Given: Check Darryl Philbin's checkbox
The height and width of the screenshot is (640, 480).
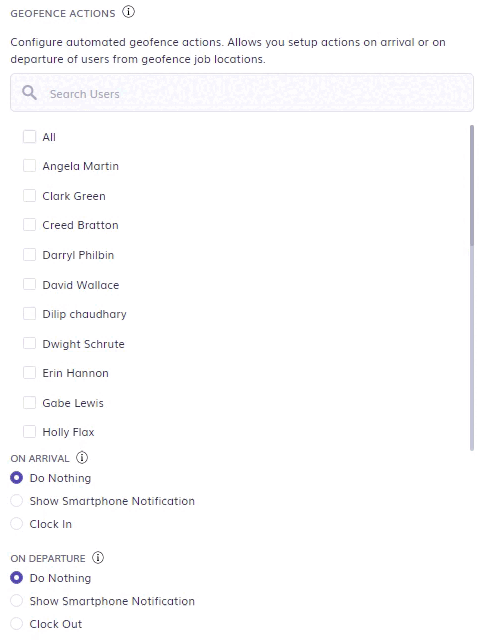Looking at the screenshot, I should pyautogui.click(x=29, y=255).
